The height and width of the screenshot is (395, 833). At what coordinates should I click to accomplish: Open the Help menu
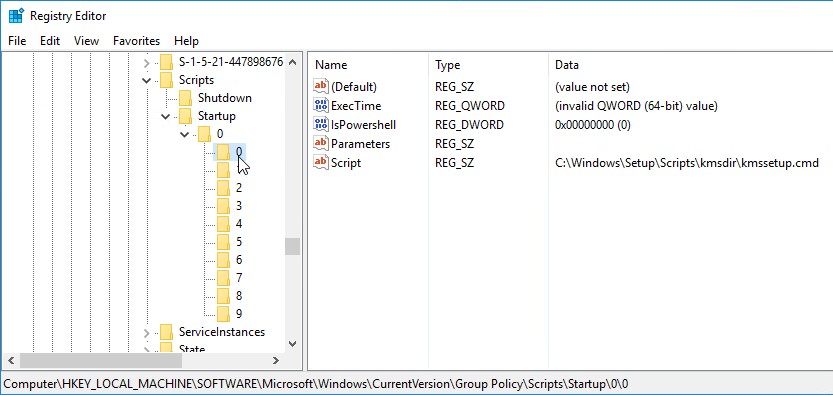click(x=186, y=41)
